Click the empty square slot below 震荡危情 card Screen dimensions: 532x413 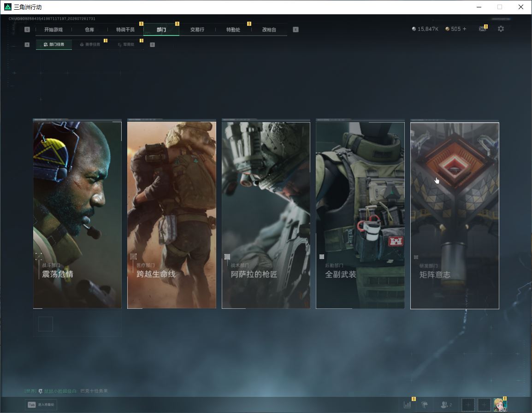pos(46,324)
